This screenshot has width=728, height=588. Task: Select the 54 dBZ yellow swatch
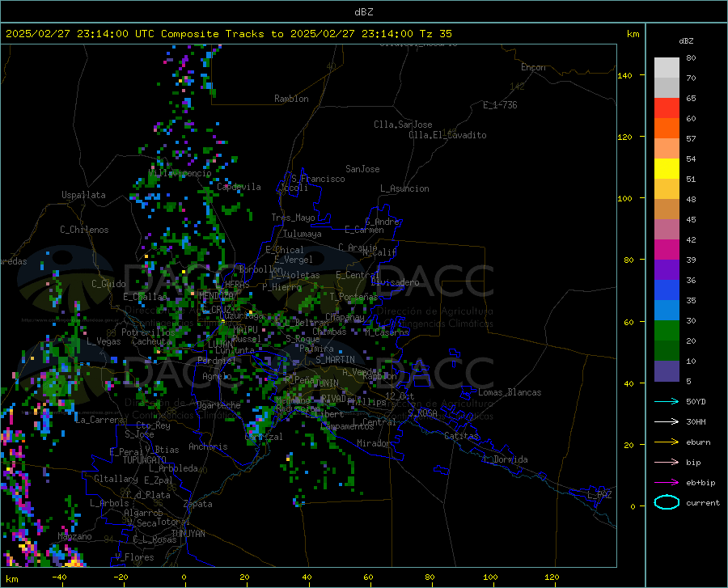667,168
